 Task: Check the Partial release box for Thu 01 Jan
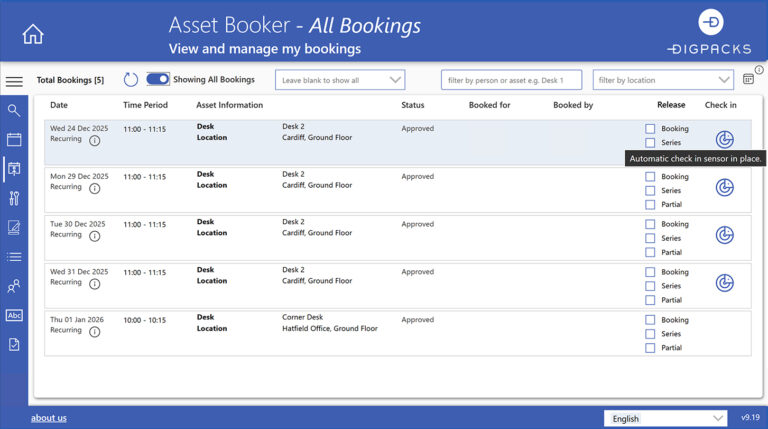point(650,348)
